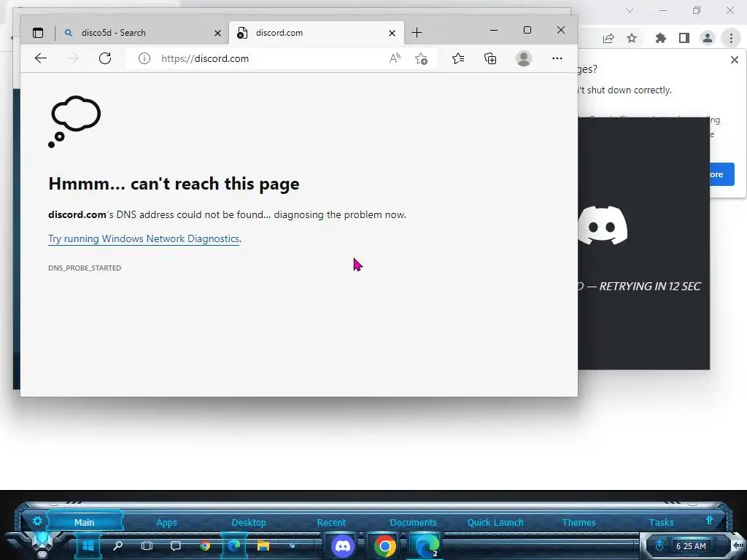Viewport: 747px width, 560px height.
Task: Switch to Edge running app with 2 badge
Action: [x=426, y=545]
